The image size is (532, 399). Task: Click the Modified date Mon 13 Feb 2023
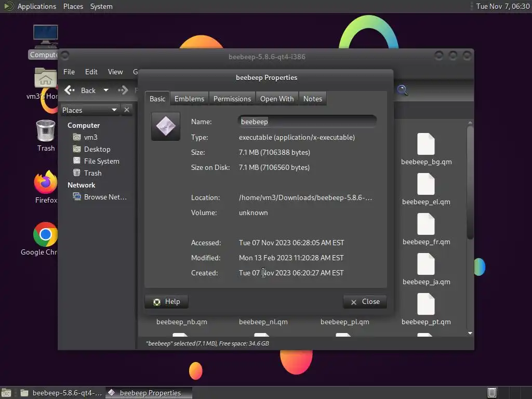click(291, 258)
